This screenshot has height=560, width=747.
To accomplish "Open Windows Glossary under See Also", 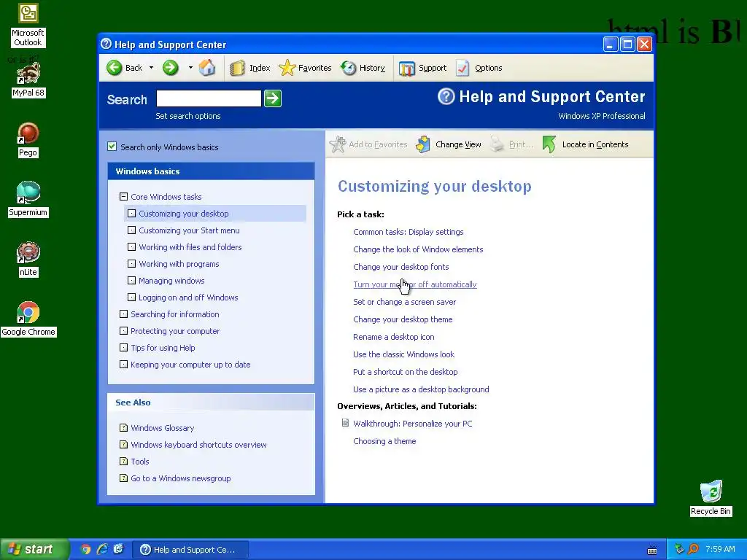I will point(163,428).
